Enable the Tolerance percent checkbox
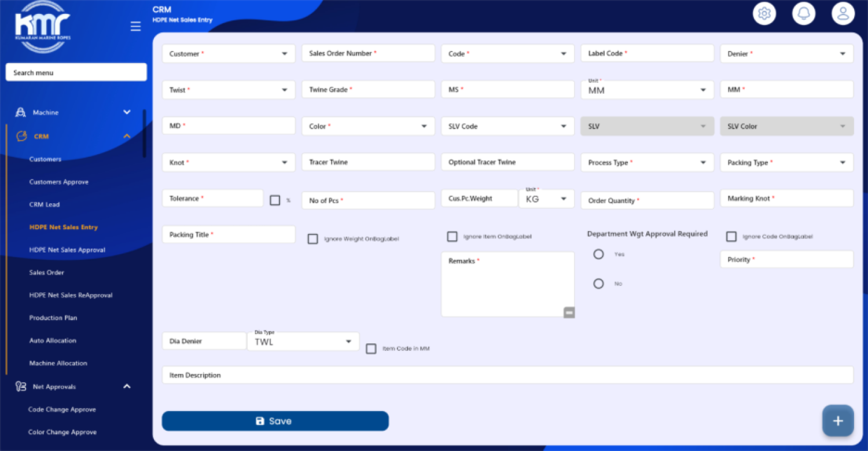868x451 pixels. 275,200
